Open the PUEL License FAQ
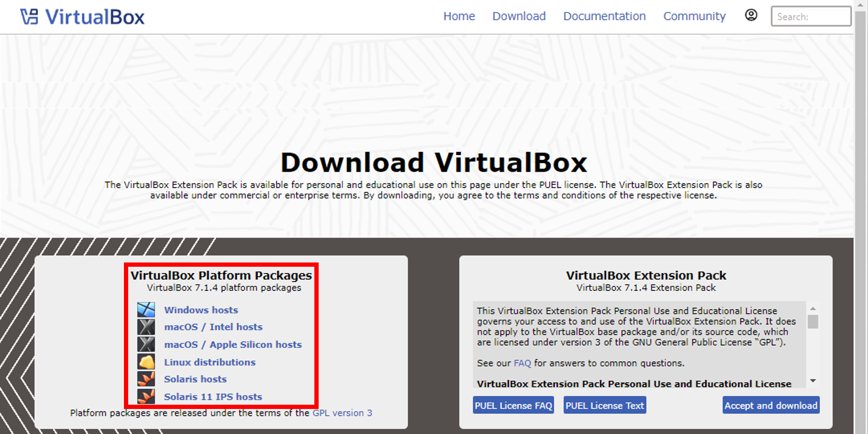This screenshot has height=434, width=868. [513, 405]
